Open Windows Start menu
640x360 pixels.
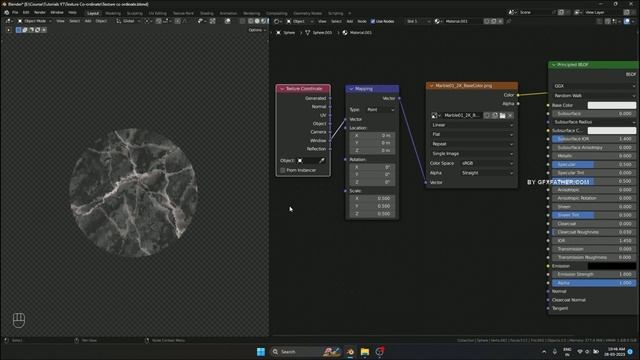coord(261,351)
